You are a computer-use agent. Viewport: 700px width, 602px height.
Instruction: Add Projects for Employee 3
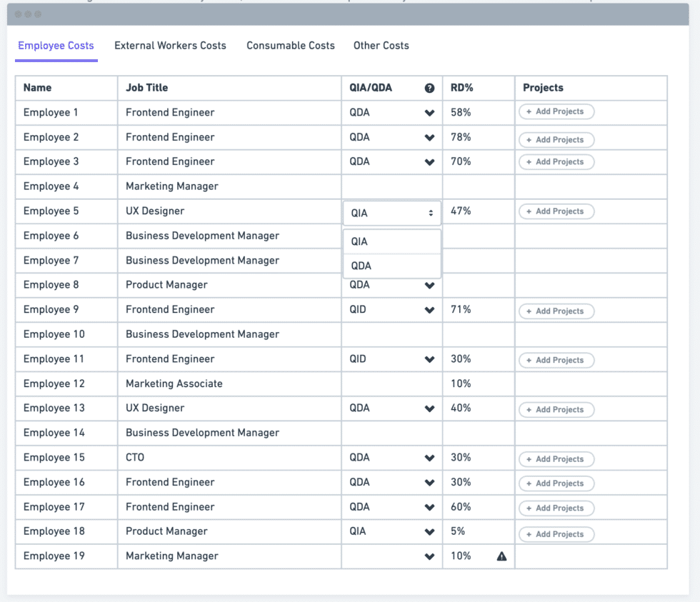[x=556, y=162]
